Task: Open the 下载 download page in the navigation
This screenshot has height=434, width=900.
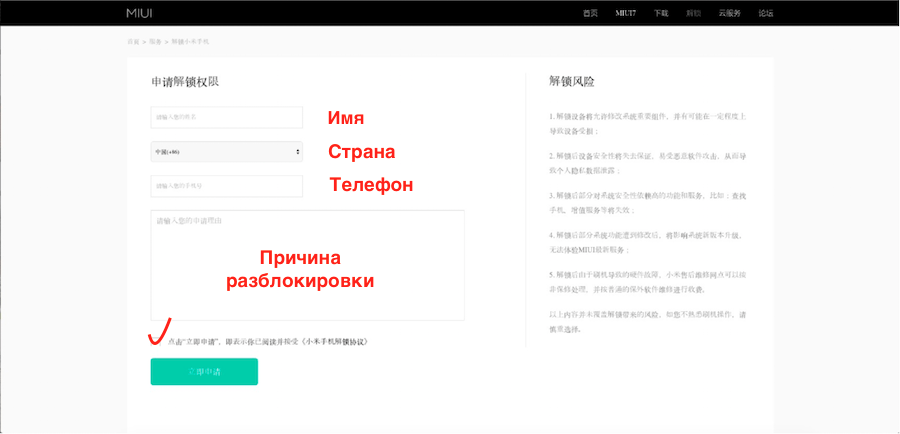Action: [x=660, y=13]
